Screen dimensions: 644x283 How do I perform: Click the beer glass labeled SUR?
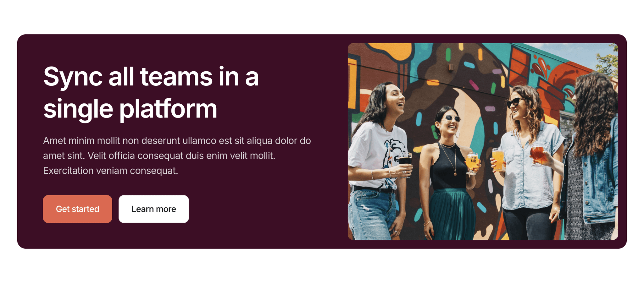tap(472, 163)
